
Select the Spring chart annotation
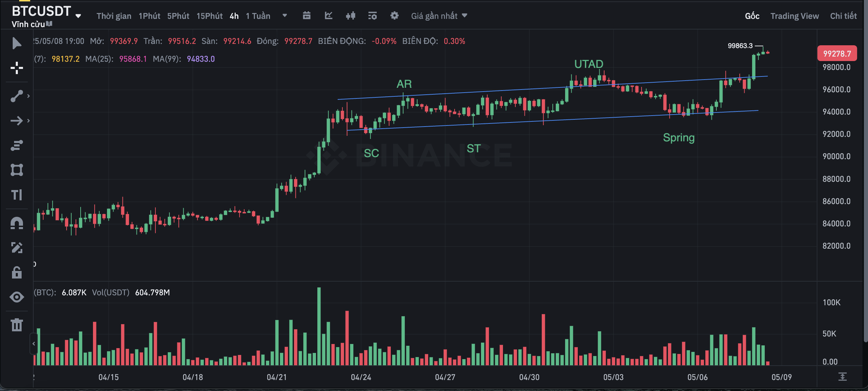pyautogui.click(x=679, y=138)
